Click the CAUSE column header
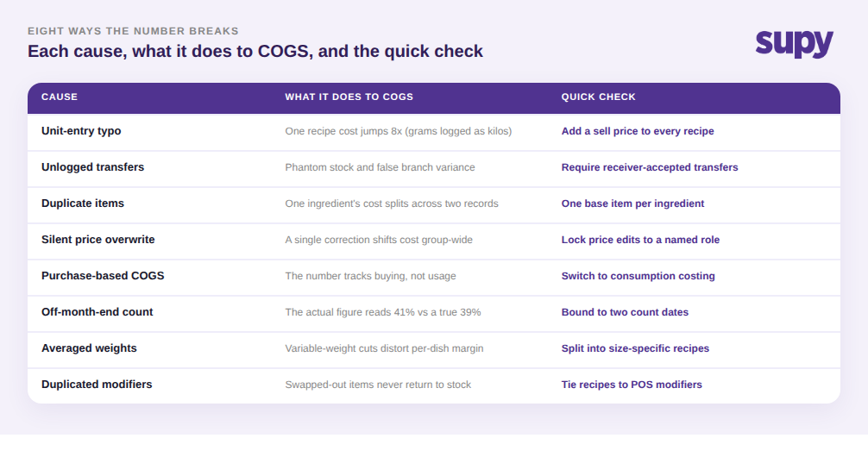 pyautogui.click(x=60, y=97)
